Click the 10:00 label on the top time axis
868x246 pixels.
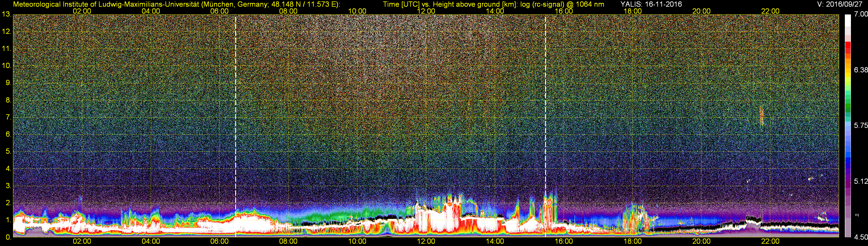coord(357,11)
